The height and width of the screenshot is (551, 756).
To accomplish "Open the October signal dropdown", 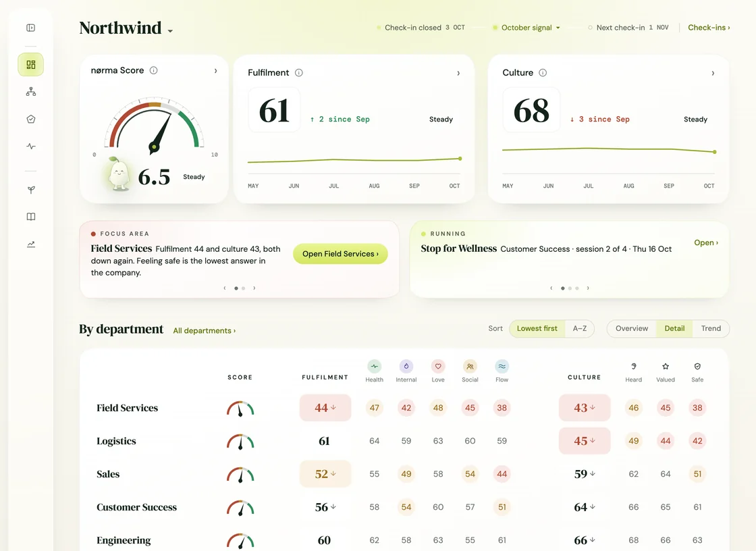I will [526, 28].
